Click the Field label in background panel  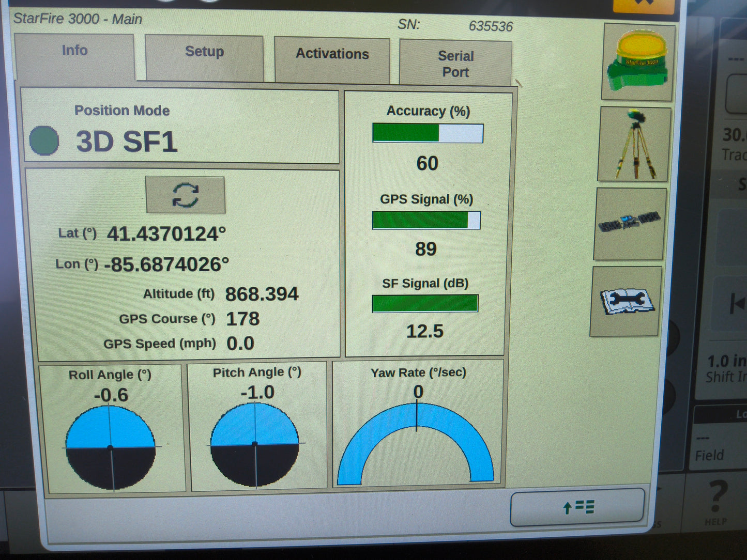coord(709,456)
